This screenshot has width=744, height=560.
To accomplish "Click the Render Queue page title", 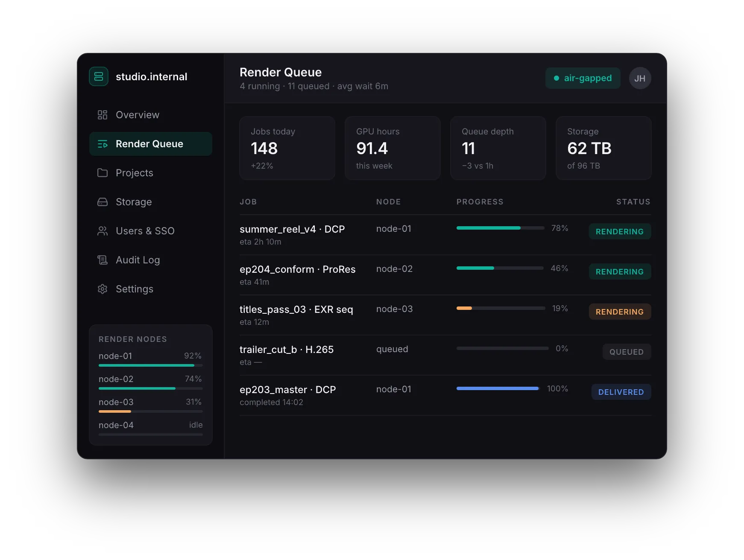I will click(281, 72).
